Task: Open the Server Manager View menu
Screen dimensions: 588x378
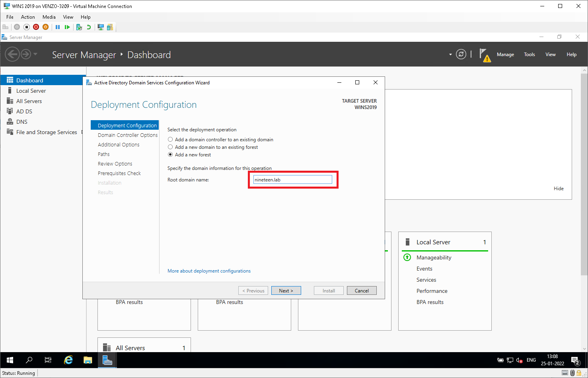Action: pos(551,55)
